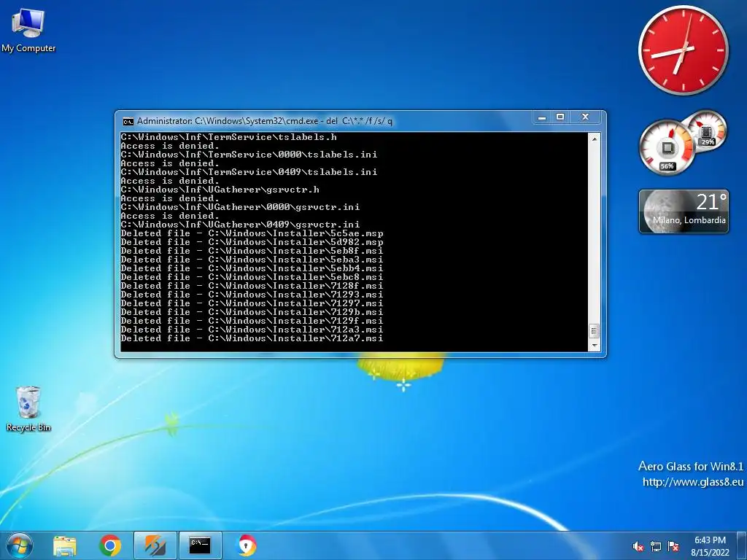Open the red keyhole taskbar app icon
Viewport: 747px width, 560px height.
247,545
